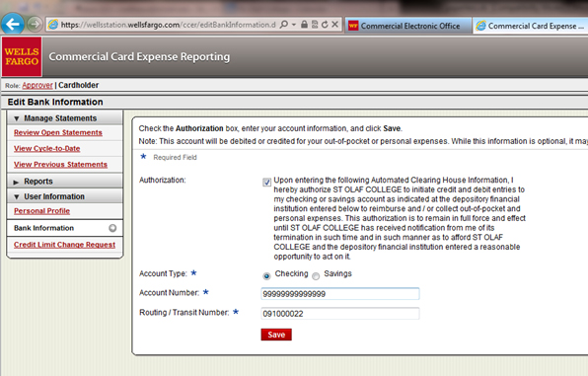Click the Account Number input field

[340, 294]
